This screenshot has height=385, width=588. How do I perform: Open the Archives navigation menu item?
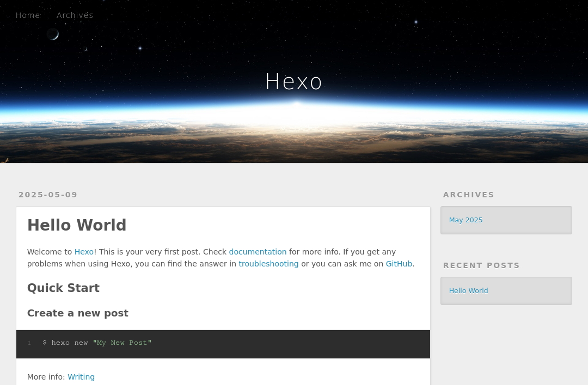click(75, 15)
